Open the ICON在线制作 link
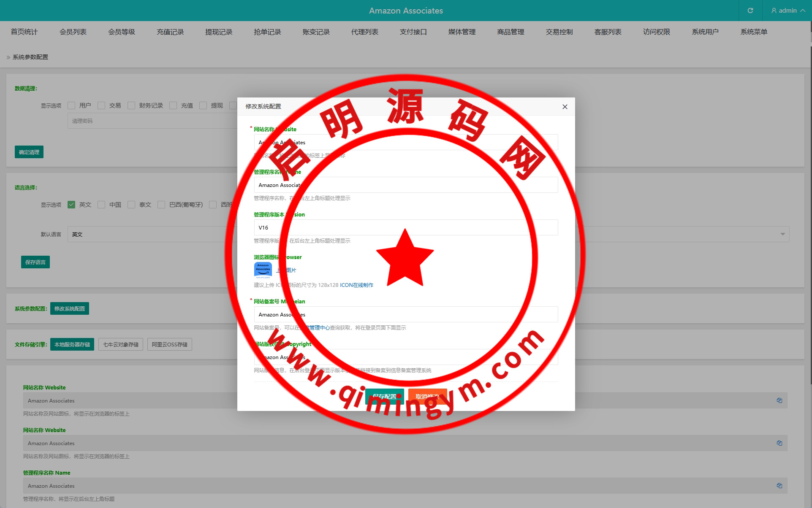 (x=356, y=285)
